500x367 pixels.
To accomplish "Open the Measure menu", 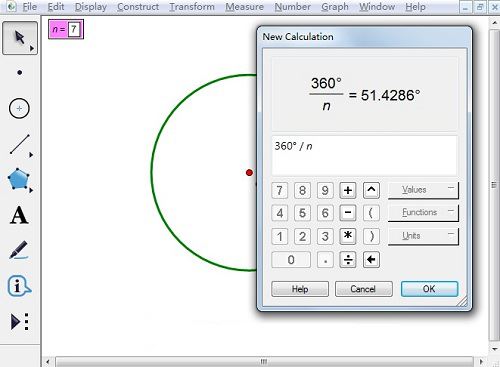I will coord(244,7).
